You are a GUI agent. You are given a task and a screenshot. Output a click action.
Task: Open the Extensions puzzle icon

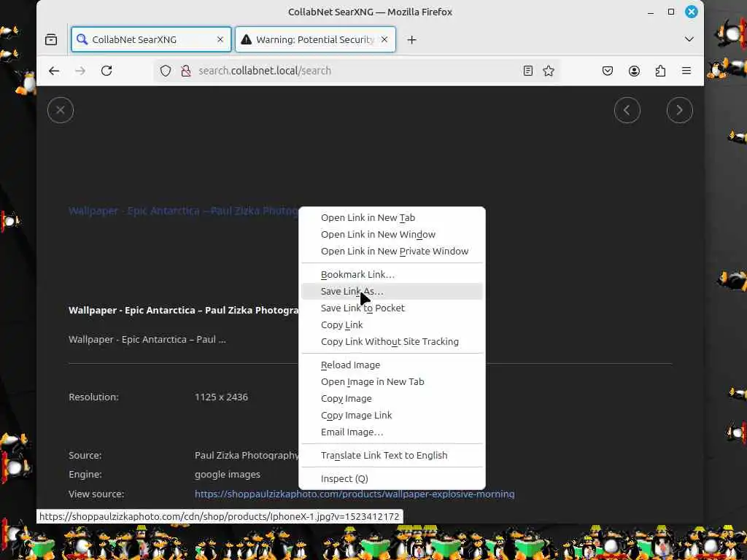point(660,71)
